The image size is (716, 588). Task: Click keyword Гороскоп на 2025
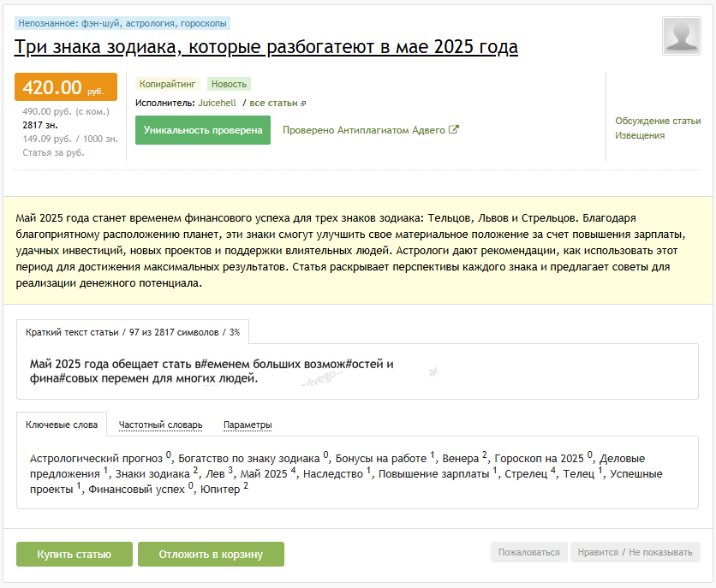540,459
